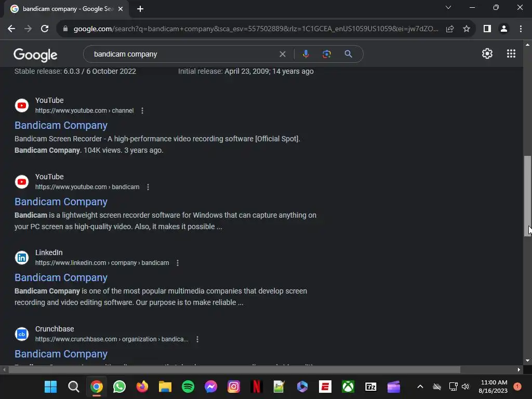Screen dimensions: 532x399
Task: Open Bandicam Company youtube.com › bandicam link
Action: pyautogui.click(x=61, y=202)
